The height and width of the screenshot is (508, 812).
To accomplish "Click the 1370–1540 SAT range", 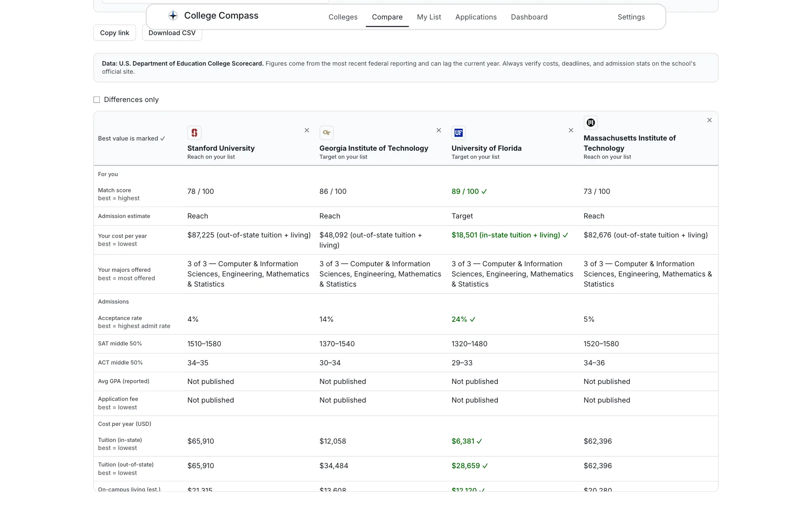I will pos(337,344).
